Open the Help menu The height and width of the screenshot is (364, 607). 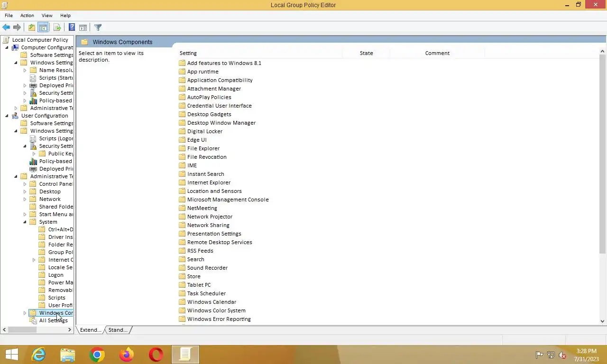pyautogui.click(x=65, y=16)
